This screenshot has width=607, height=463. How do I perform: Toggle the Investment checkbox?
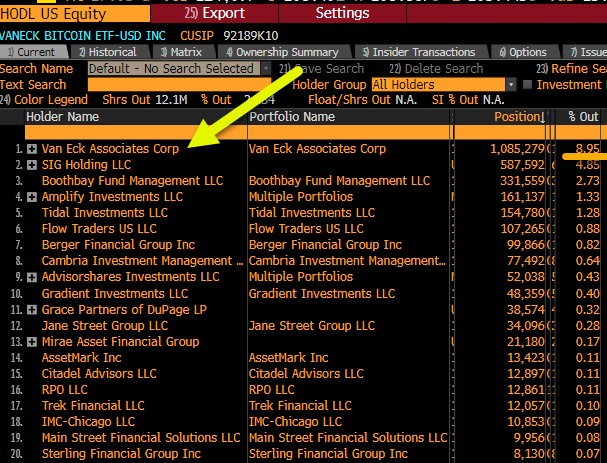coord(527,85)
